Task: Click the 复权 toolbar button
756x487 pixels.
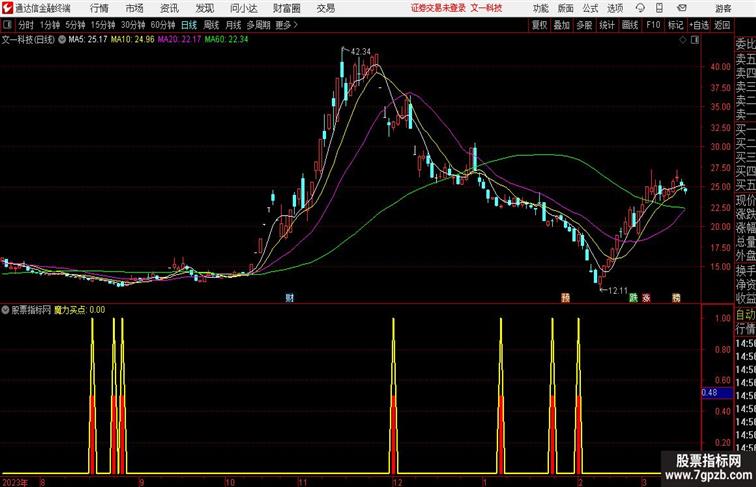Action: tap(539, 25)
